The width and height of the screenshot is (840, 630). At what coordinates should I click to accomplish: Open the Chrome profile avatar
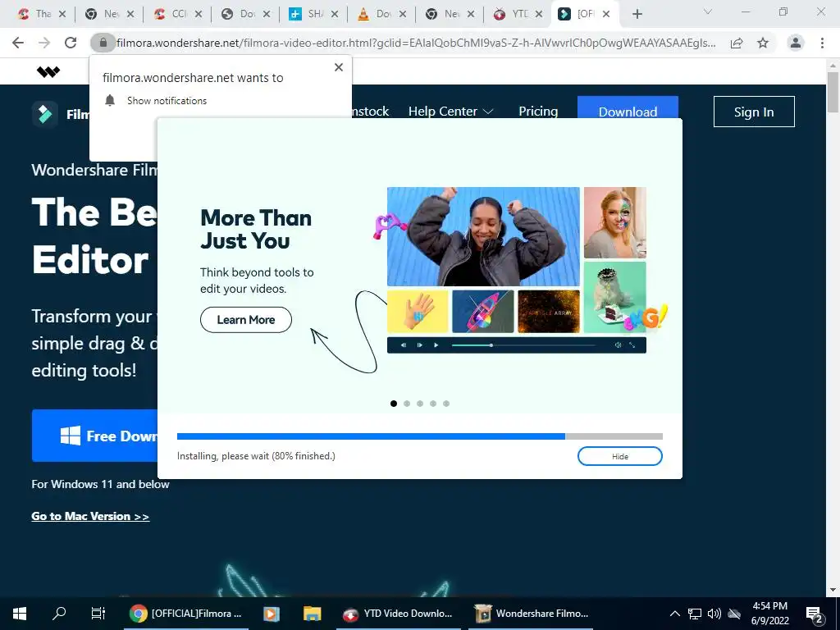click(796, 43)
